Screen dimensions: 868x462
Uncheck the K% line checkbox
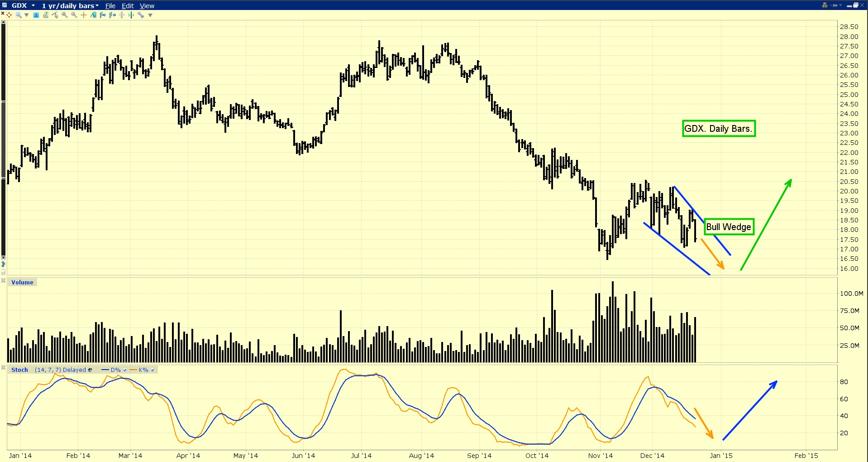coord(153,370)
